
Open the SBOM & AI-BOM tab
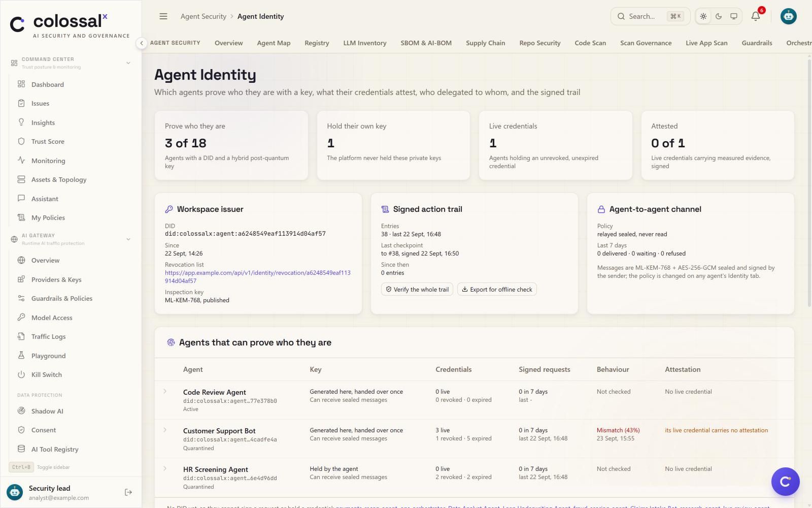[x=426, y=43]
